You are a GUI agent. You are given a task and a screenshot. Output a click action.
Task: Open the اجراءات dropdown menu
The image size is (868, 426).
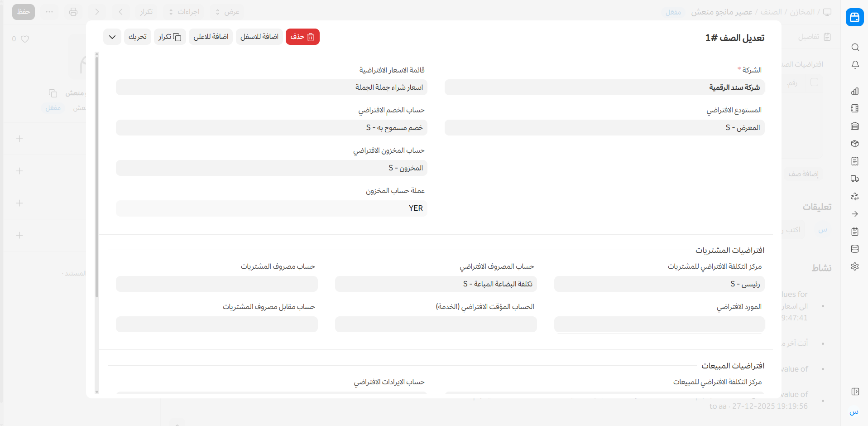tap(184, 12)
